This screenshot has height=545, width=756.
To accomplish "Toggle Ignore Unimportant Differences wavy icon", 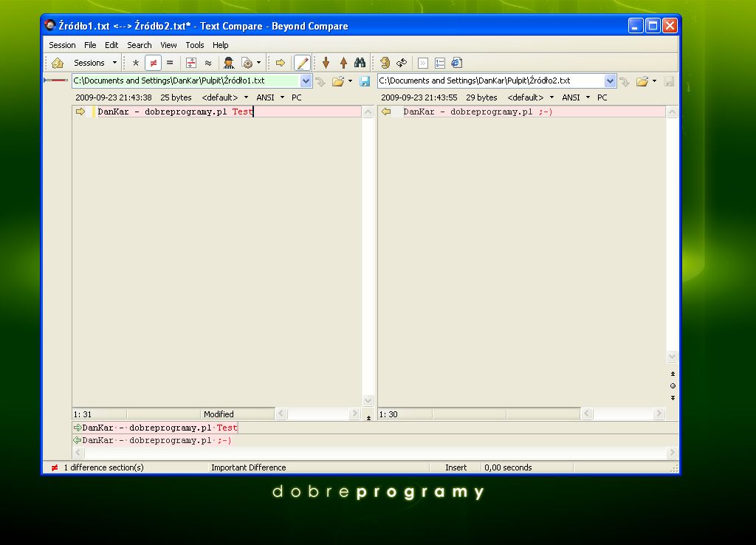I will click(207, 63).
